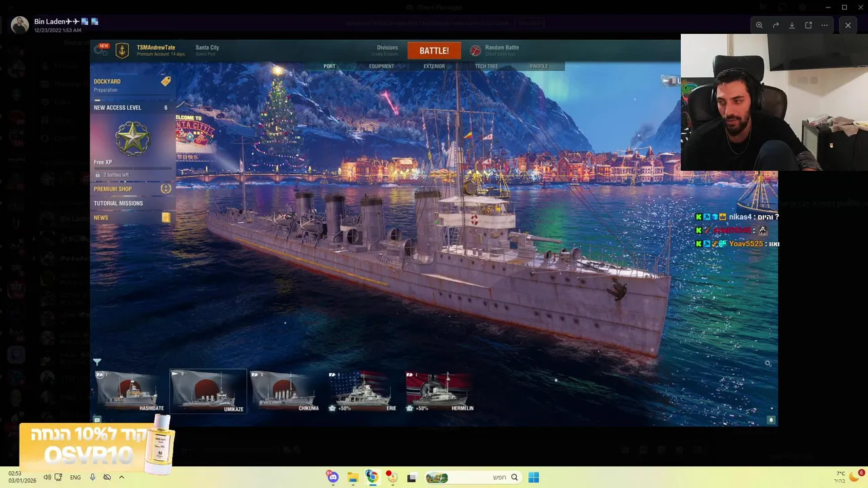The height and width of the screenshot is (488, 868).
Task: Close the Discord image viewer
Action: tap(848, 25)
